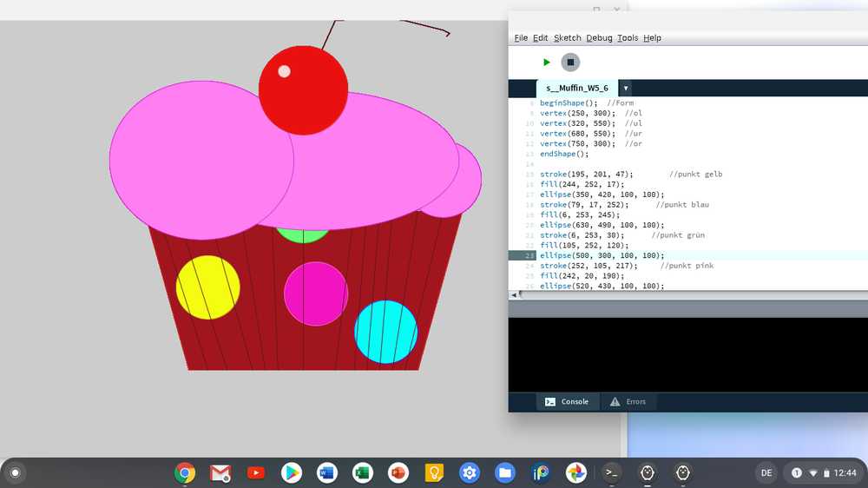Open the tab dropdown arrow next to s__Muffin_W5_6
The height and width of the screenshot is (488, 868).
[x=625, y=89]
